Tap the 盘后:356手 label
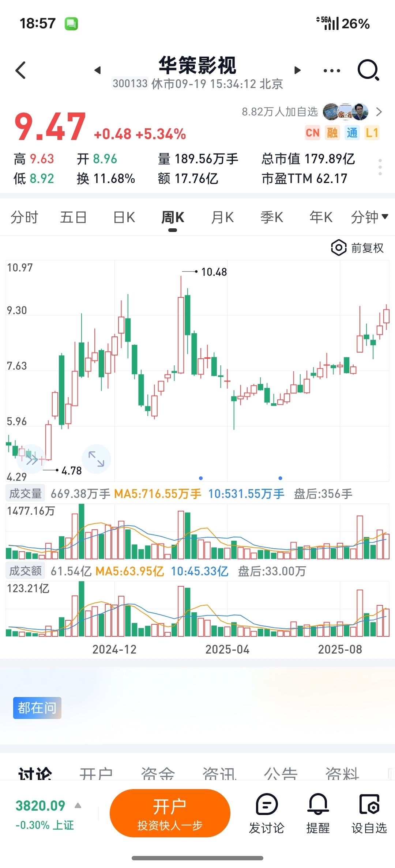Screen dimensions: 395x868 tap(323, 494)
